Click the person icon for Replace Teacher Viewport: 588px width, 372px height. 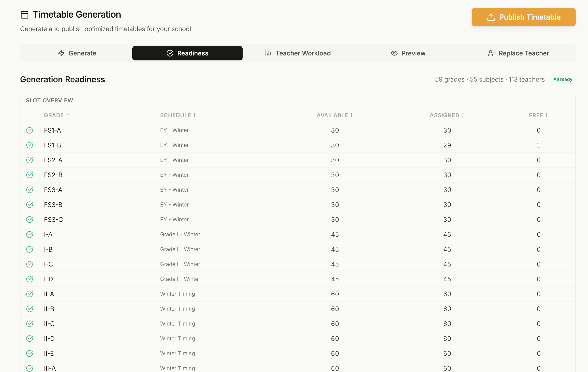tap(491, 53)
